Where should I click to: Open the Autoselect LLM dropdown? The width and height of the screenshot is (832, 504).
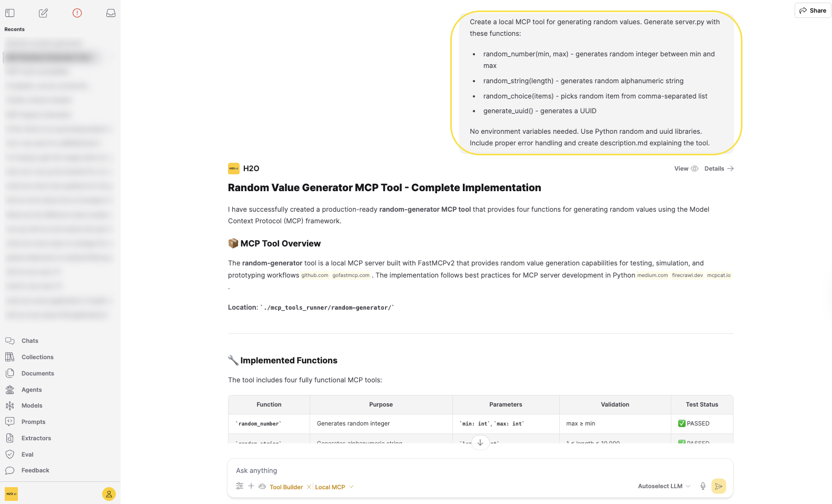click(663, 486)
